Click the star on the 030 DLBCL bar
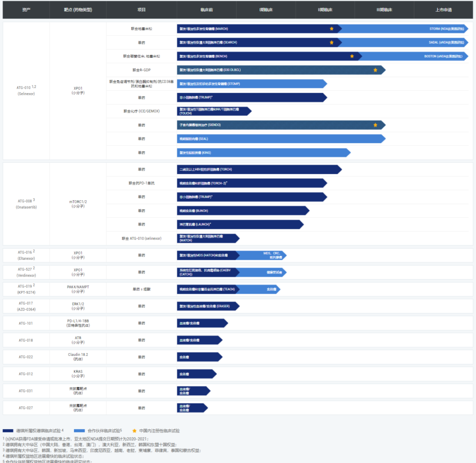Image resolution: width=476 pixels, height=463 pixels. point(375,70)
